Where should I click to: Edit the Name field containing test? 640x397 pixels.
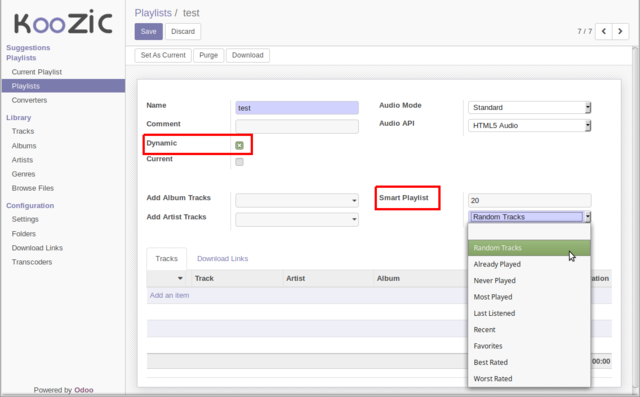click(x=297, y=108)
